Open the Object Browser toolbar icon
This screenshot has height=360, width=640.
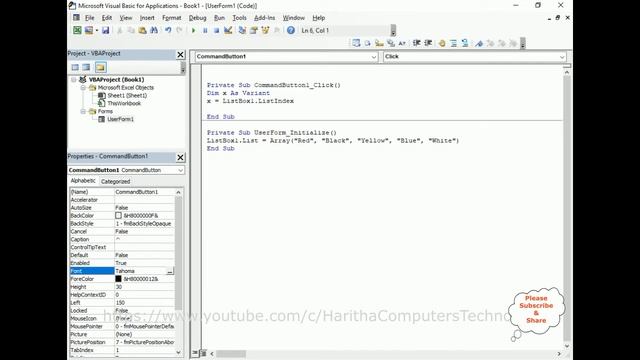(x=265, y=30)
